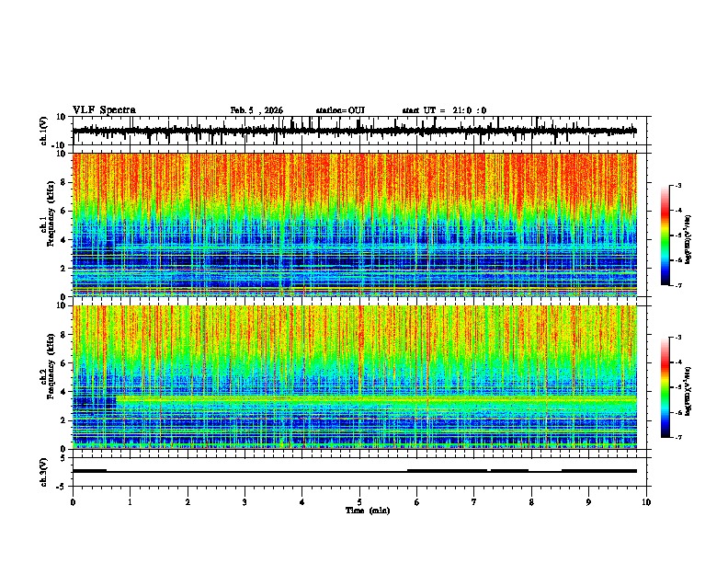Click the ch.1 color scale bar
The image size is (728, 563).
click(665, 236)
